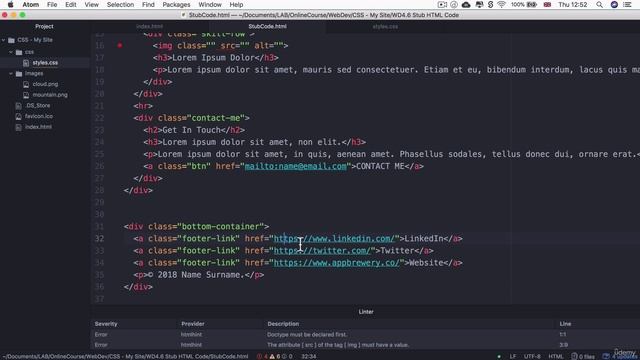Select styles.css in the project tree
This screenshot has height=360, width=640.
click(45, 63)
